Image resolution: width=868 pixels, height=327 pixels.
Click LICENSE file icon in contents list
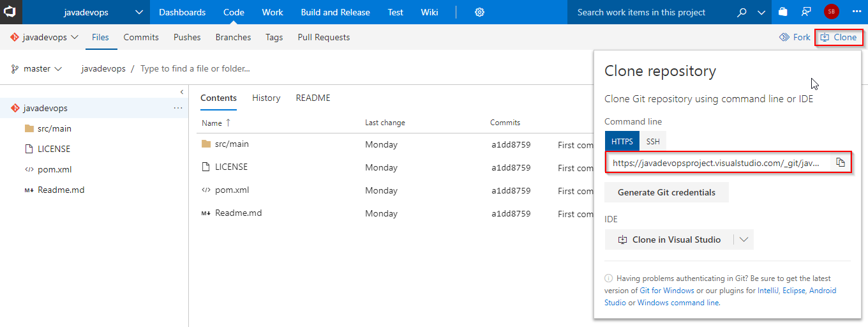[206, 167]
